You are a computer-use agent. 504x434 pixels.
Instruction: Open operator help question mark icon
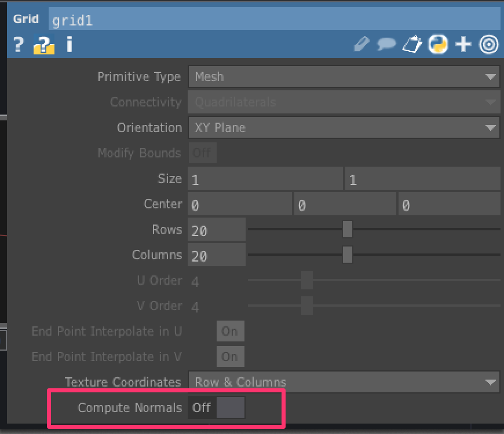coord(19,45)
